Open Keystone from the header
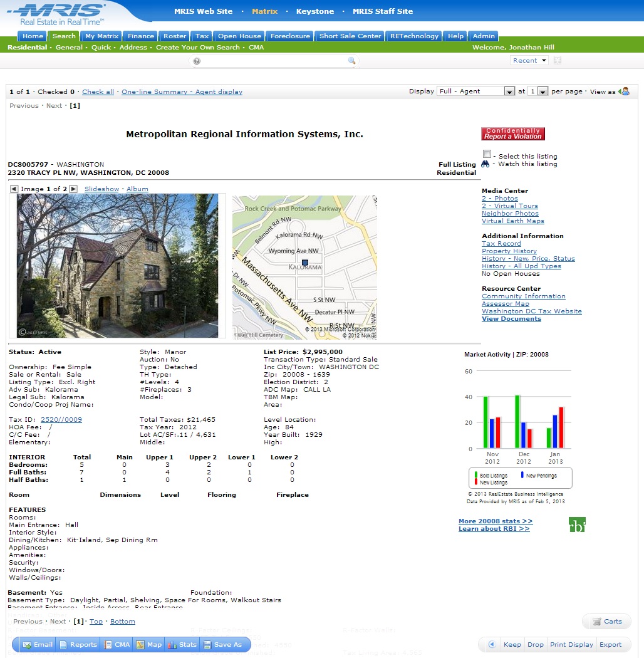 [x=315, y=11]
